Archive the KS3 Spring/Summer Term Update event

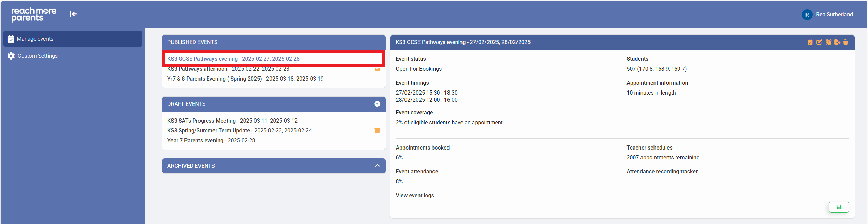(377, 130)
